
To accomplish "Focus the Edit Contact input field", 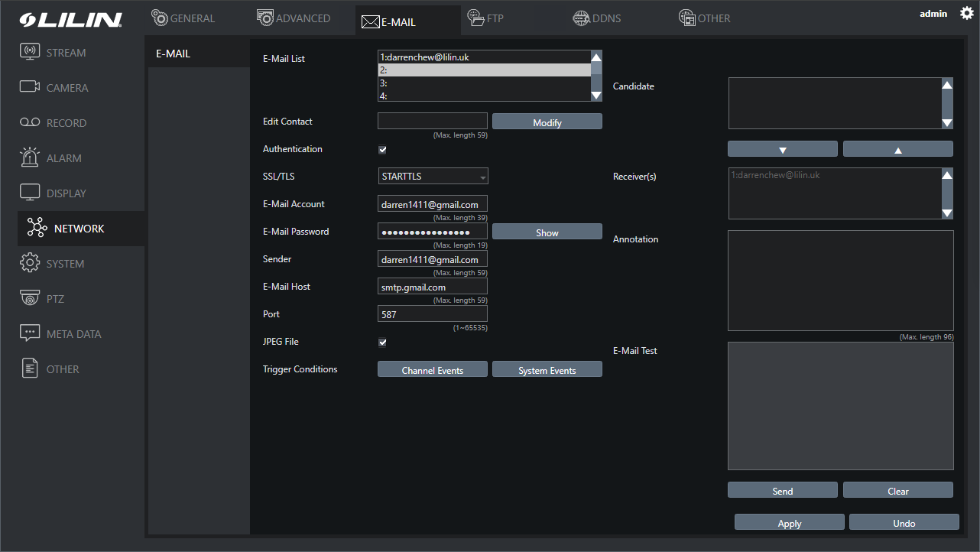I will [433, 121].
